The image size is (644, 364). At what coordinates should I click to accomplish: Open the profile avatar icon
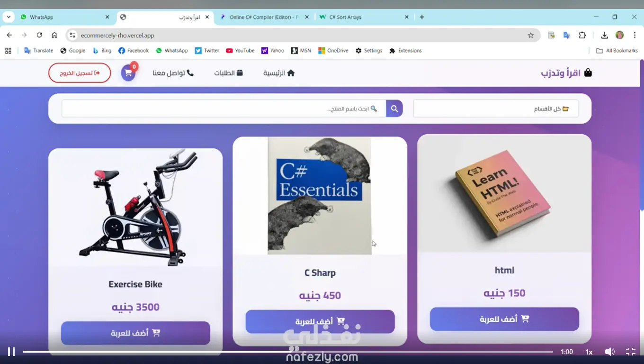point(619,35)
